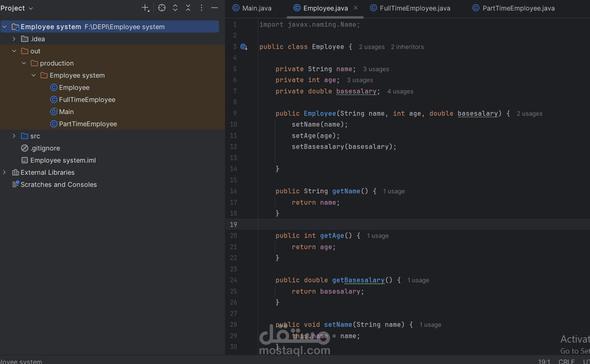Click the '2 inheritors' hint on Employee class

[x=407, y=47]
